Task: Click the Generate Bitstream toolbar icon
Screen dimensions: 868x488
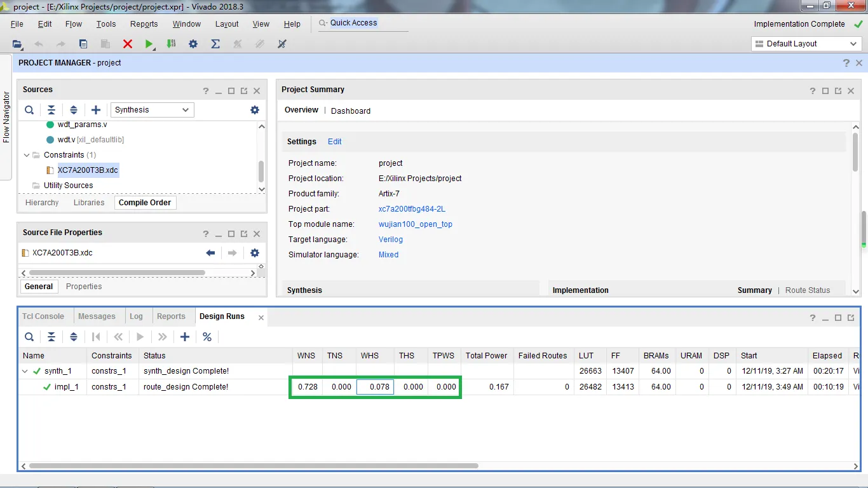Action: [171, 44]
